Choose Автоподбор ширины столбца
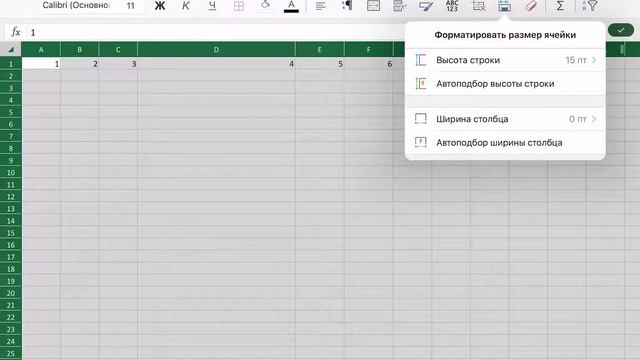Image resolution: width=640 pixels, height=360 pixels. 505,142
